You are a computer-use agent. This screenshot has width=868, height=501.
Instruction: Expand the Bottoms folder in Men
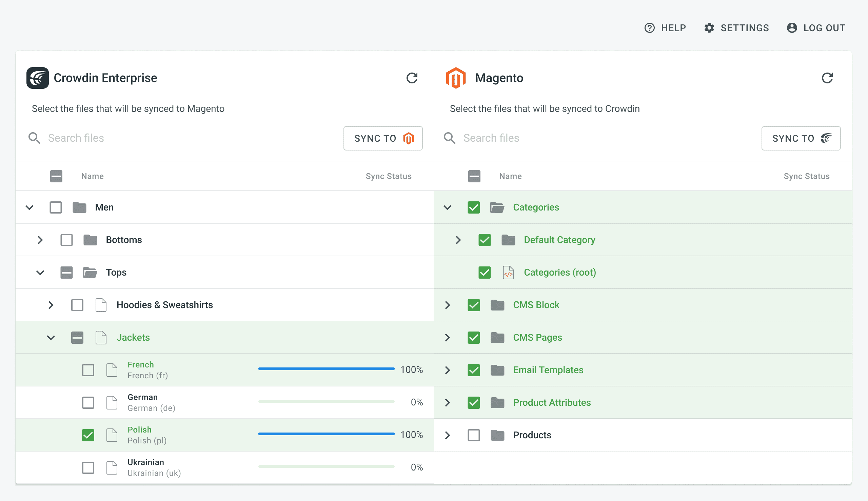(40, 240)
